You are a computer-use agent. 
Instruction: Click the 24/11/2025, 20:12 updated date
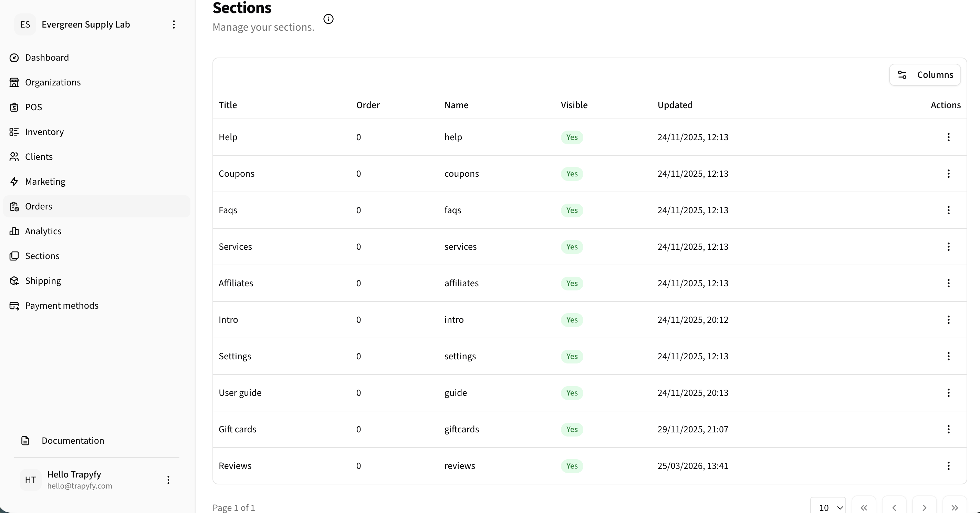pyautogui.click(x=693, y=320)
